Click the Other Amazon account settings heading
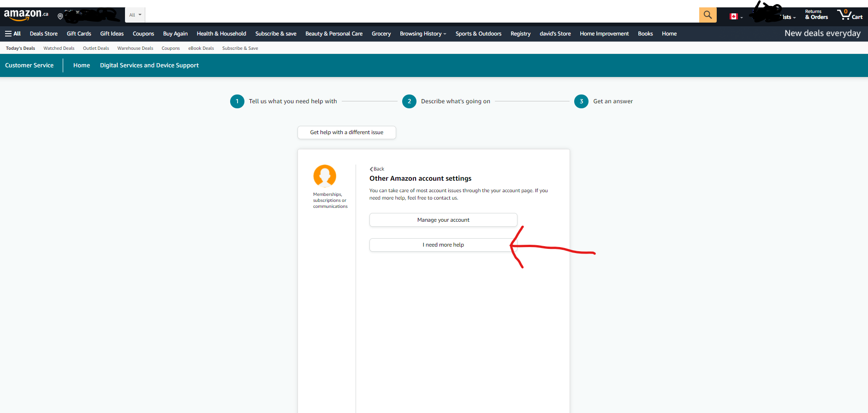This screenshot has width=868, height=413. pos(421,178)
